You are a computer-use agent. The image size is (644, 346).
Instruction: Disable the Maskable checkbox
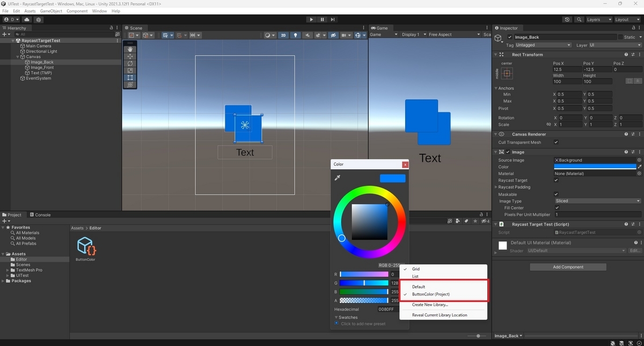coord(557,194)
